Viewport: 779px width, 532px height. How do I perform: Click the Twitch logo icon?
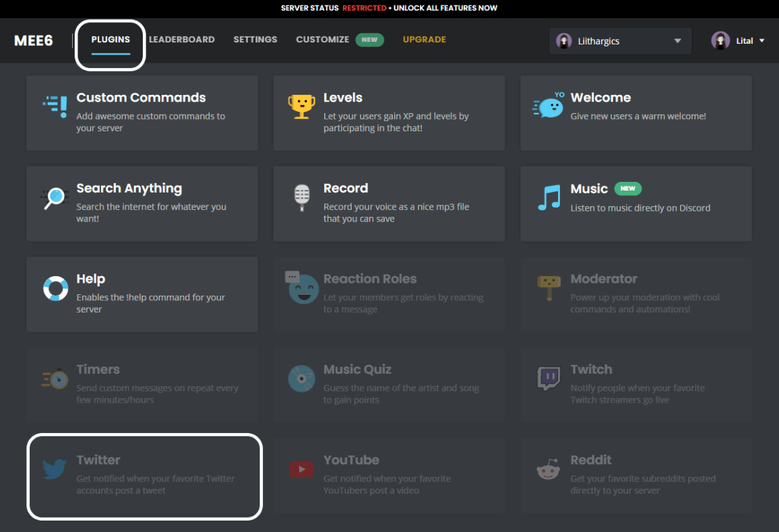(549, 378)
